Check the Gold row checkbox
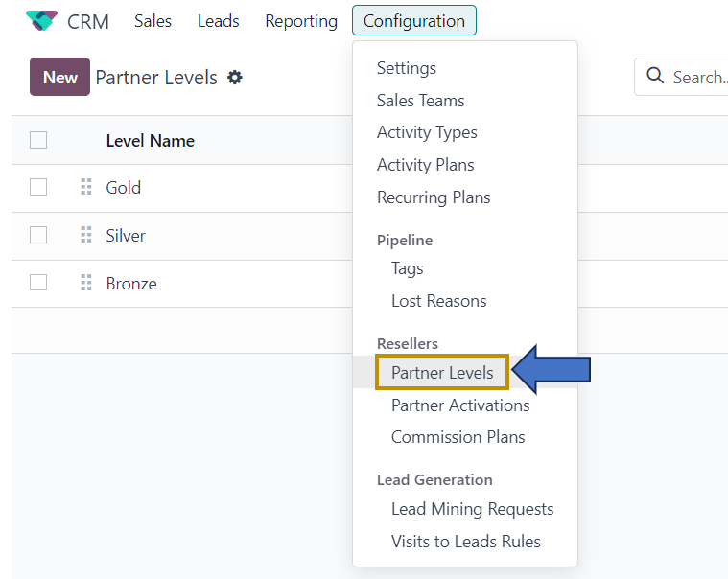This screenshot has height=579, width=728. 38,187
